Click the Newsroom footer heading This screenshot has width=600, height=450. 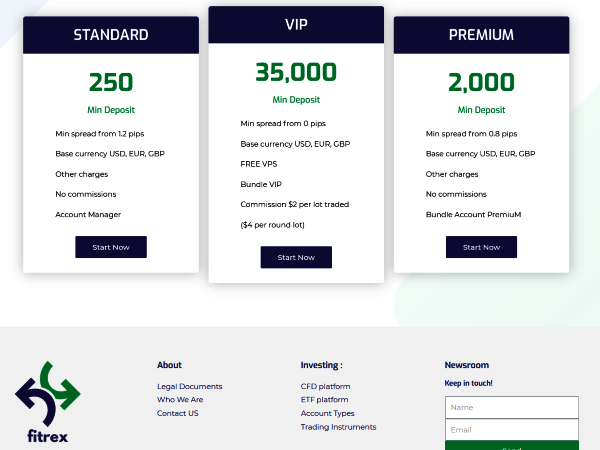[466, 365]
